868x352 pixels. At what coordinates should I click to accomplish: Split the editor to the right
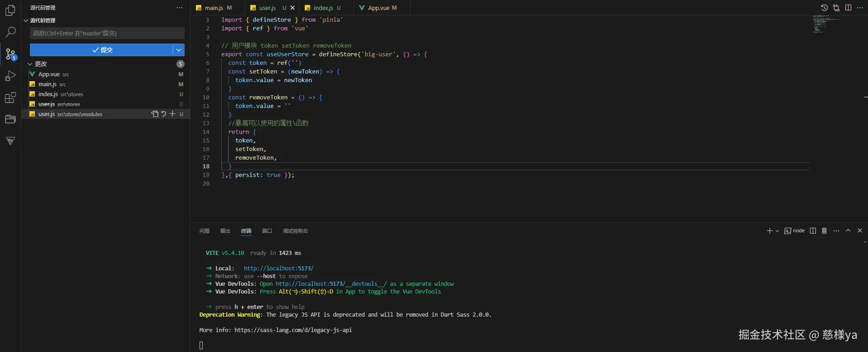click(848, 8)
